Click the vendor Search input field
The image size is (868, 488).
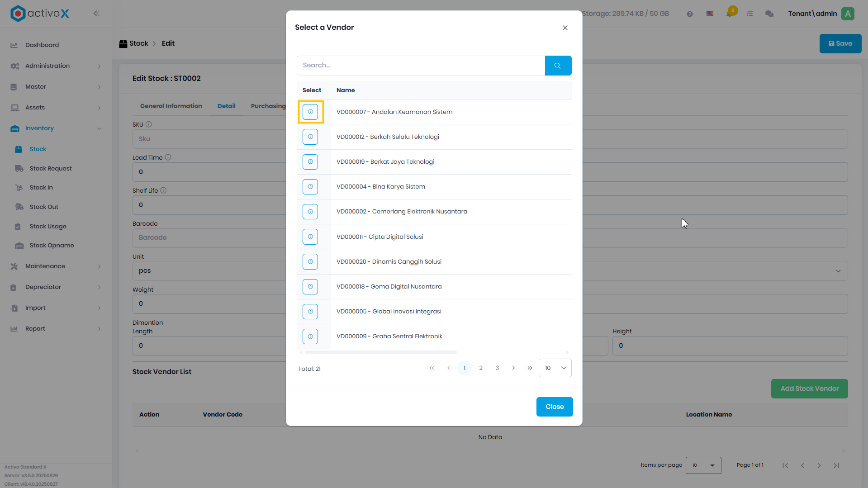pos(421,66)
